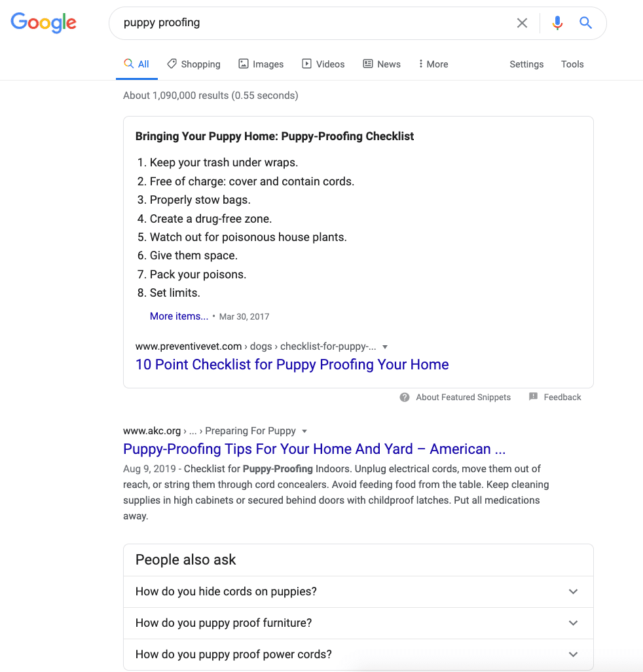Expand "How do you hide cords on puppies?"

point(358,591)
